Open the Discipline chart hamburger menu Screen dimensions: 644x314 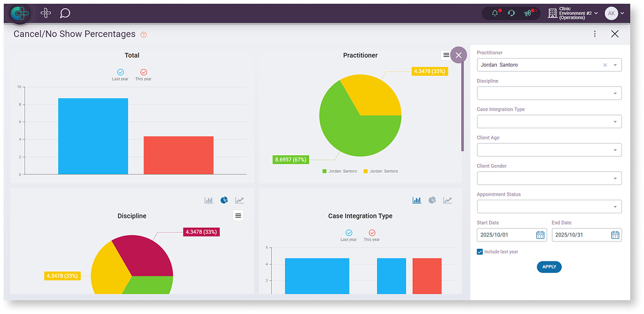(x=238, y=216)
